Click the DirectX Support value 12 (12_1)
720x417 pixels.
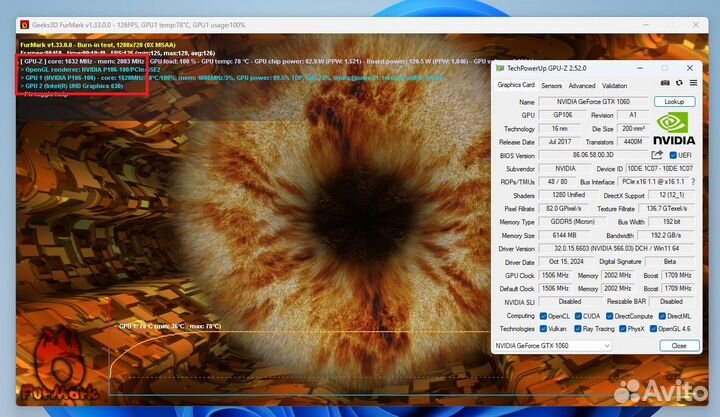pos(671,195)
